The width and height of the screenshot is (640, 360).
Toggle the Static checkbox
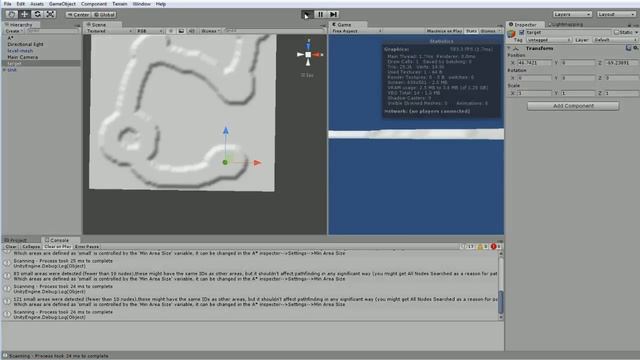coord(617,32)
